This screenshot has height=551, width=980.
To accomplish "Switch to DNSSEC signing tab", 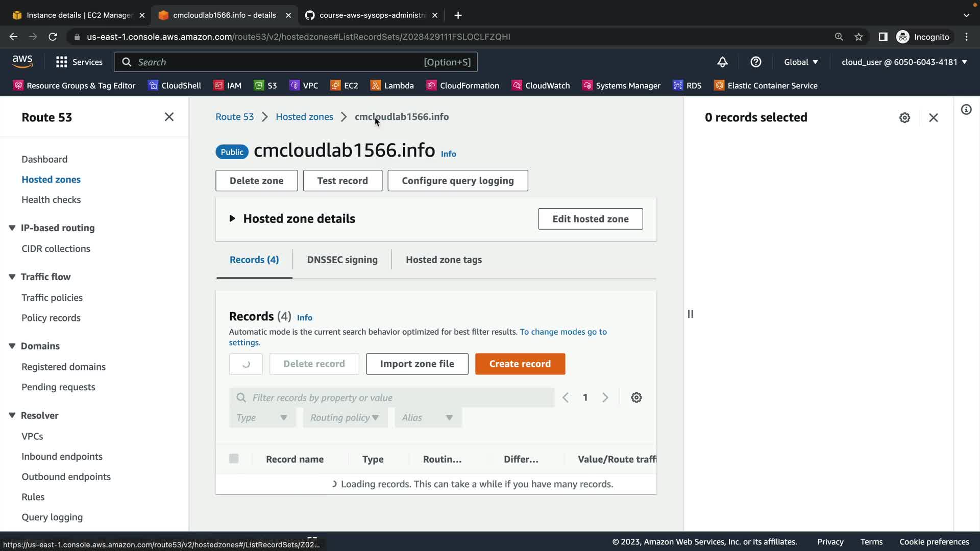I will pyautogui.click(x=342, y=260).
